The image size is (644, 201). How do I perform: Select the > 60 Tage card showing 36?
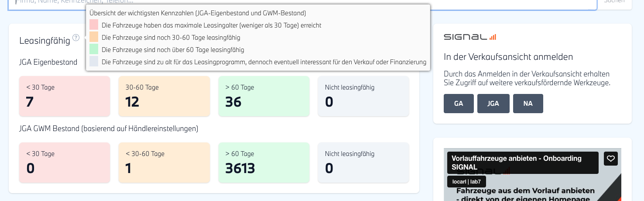264,96
